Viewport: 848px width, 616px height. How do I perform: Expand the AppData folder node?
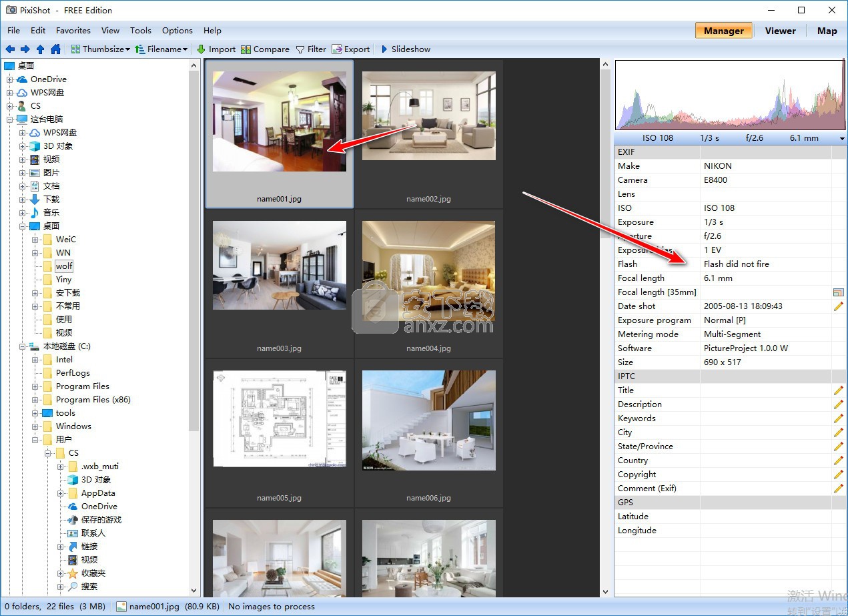[x=61, y=493]
